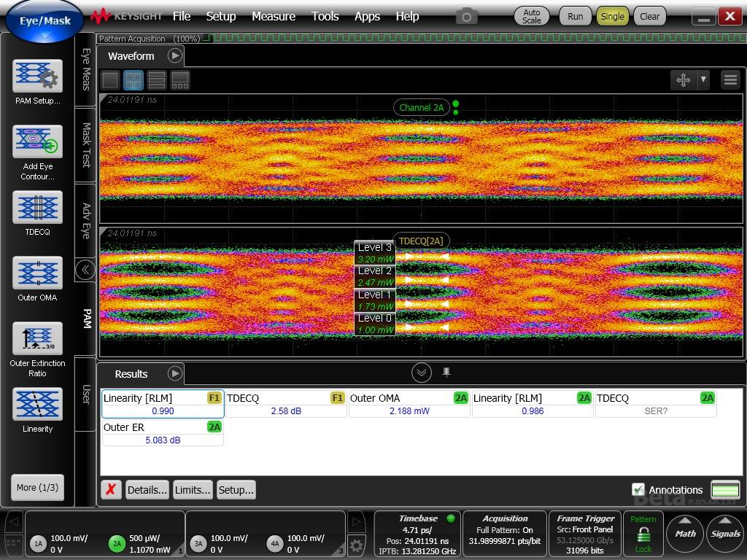Viewport: 747px width, 560px height.
Task: Open the pan tool dropdown arrow
Action: coord(703,80)
